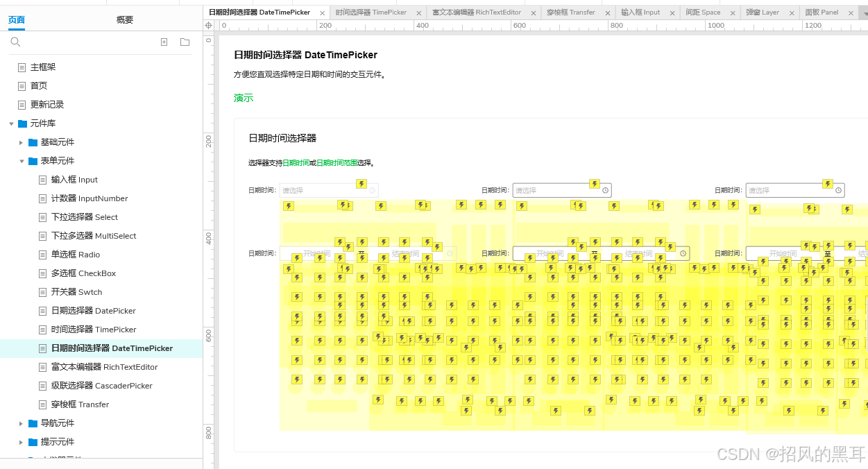This screenshot has width=868, height=469.
Task: Open the 输入框 Input document tab
Action: (x=640, y=12)
